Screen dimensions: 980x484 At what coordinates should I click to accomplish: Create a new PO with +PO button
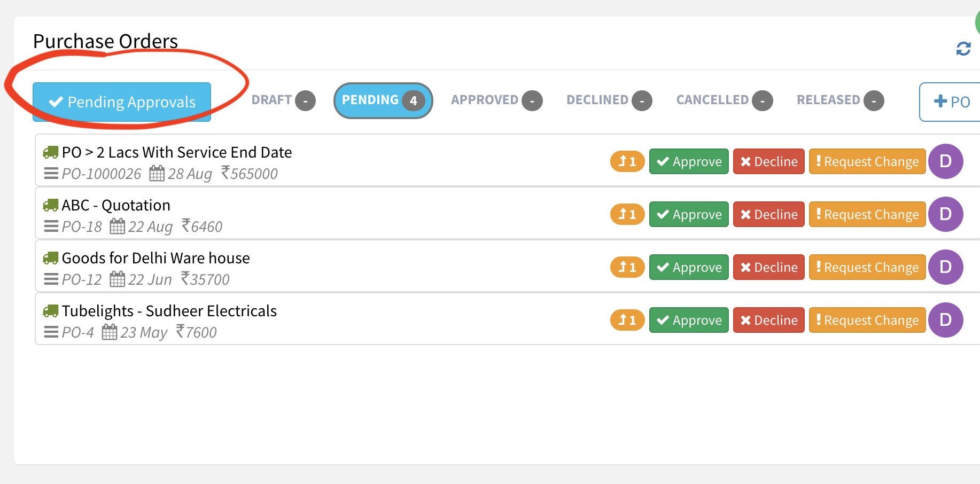[951, 102]
